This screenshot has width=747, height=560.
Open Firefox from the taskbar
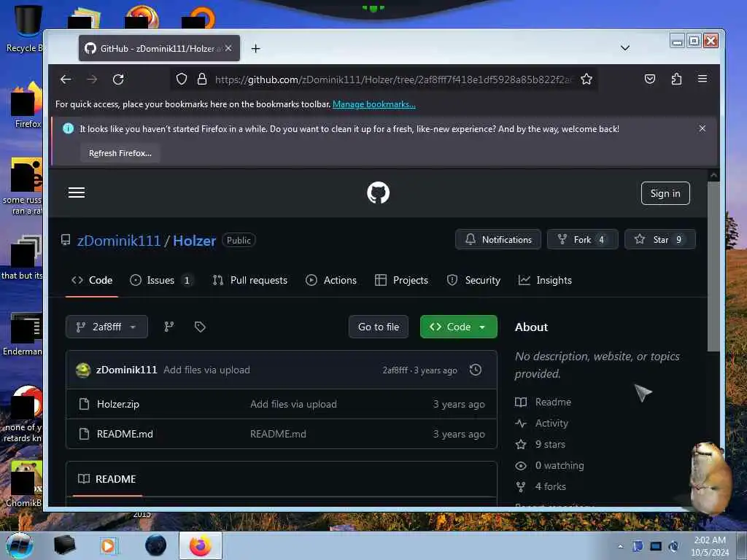201,545
